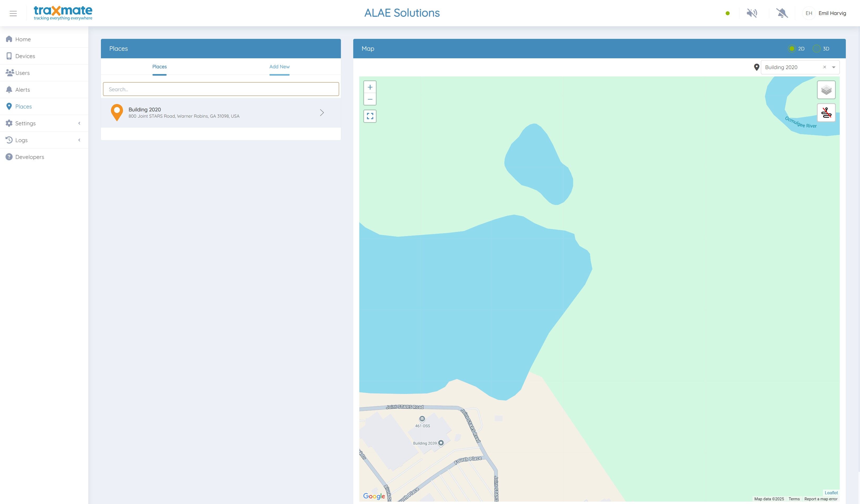Switch to the Add New tab

(x=279, y=67)
